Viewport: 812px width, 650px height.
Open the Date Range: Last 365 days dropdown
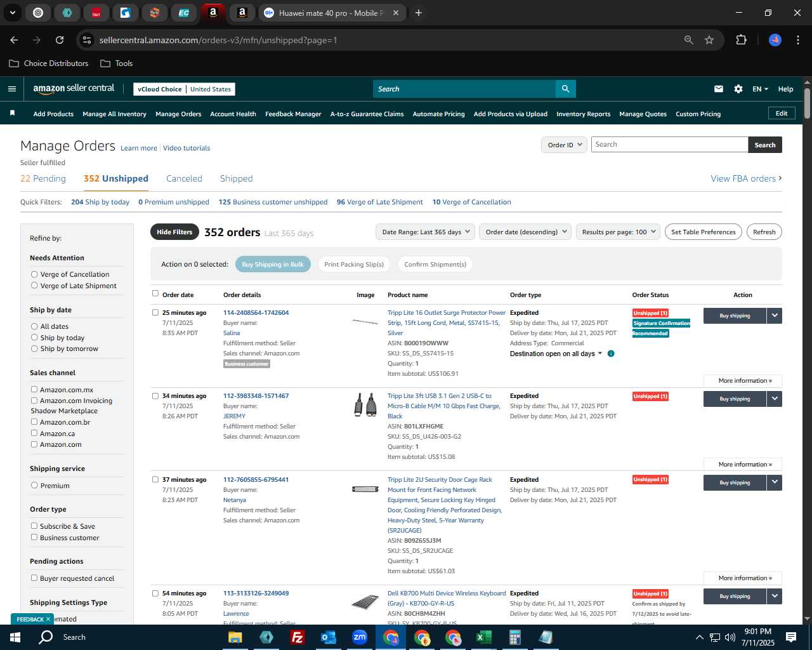point(425,232)
